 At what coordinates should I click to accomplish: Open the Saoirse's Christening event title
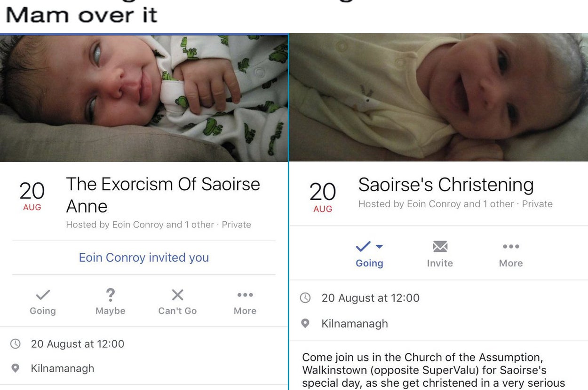coord(445,185)
